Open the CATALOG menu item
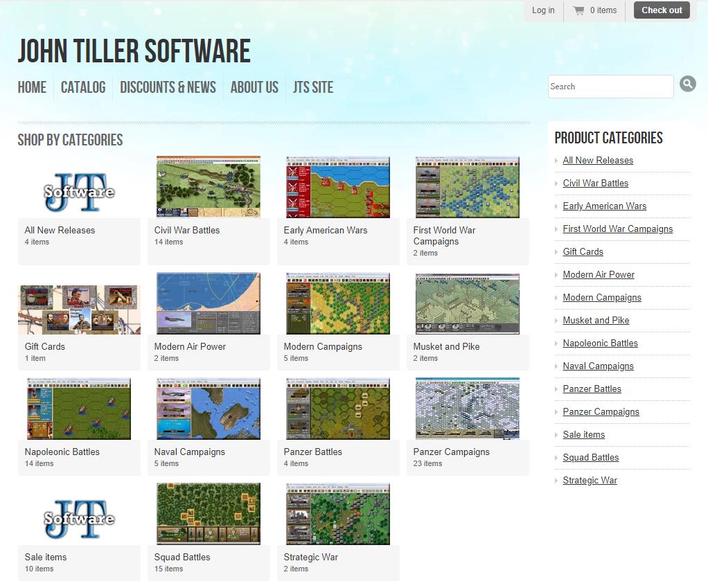This screenshot has height=588, width=708. point(83,87)
